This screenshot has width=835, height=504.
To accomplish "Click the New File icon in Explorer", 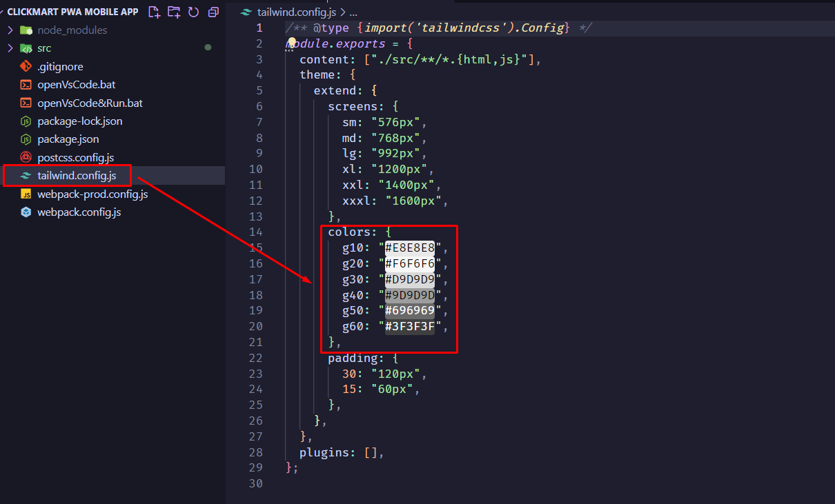I will click(153, 11).
